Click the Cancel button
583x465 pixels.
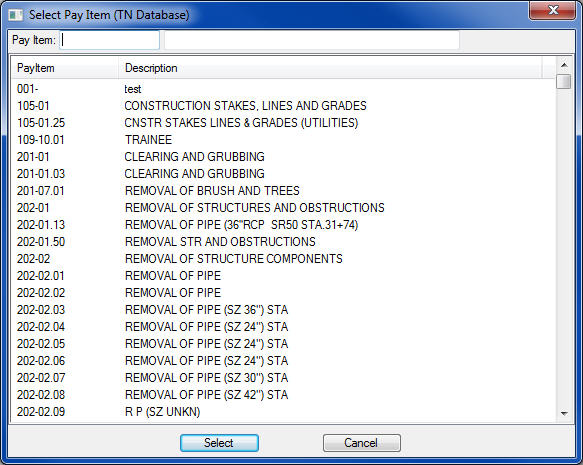(x=361, y=443)
